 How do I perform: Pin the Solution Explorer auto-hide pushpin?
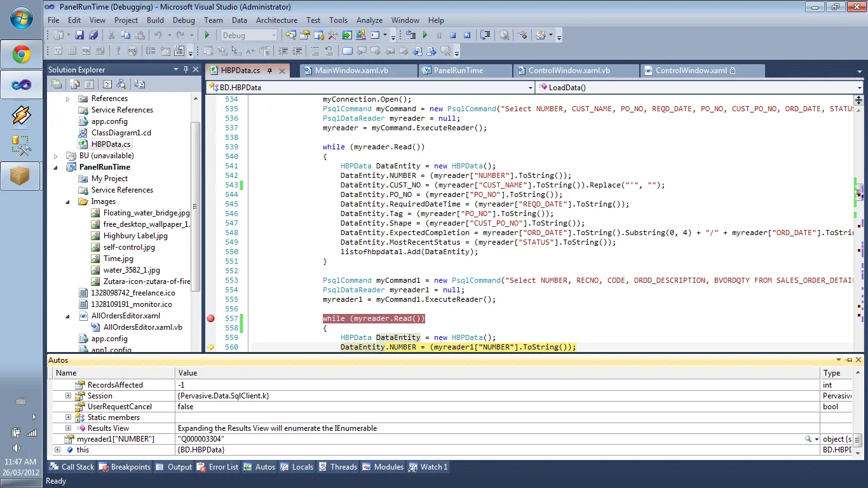186,69
